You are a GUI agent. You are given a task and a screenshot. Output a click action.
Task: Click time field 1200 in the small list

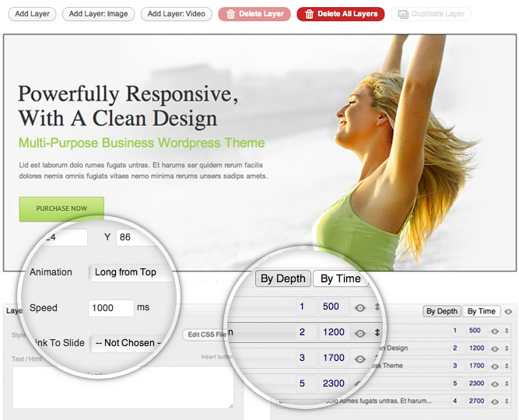point(476,348)
